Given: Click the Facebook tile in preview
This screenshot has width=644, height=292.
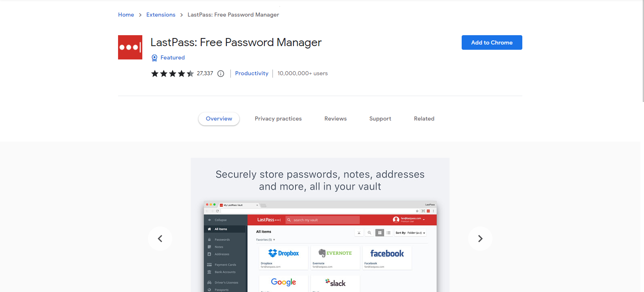Looking at the screenshot, I should (x=387, y=258).
